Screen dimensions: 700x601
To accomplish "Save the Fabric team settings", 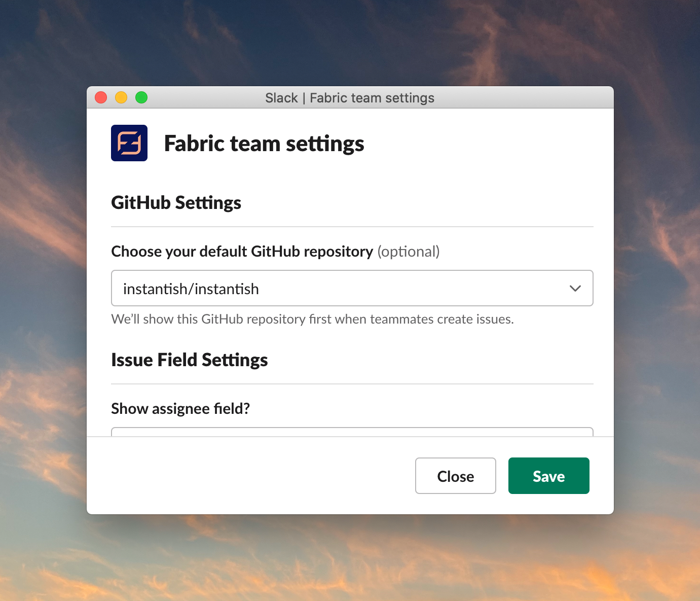I will tap(548, 476).
